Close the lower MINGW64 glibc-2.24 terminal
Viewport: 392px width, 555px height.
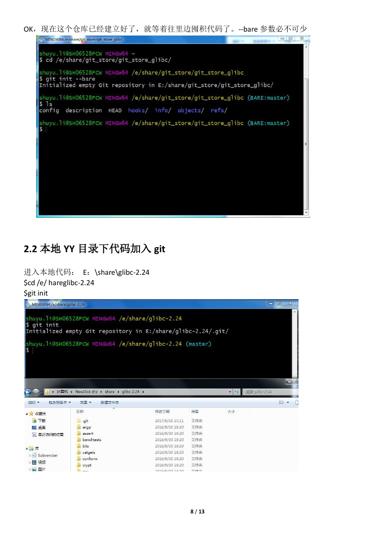pyautogui.click(x=290, y=303)
